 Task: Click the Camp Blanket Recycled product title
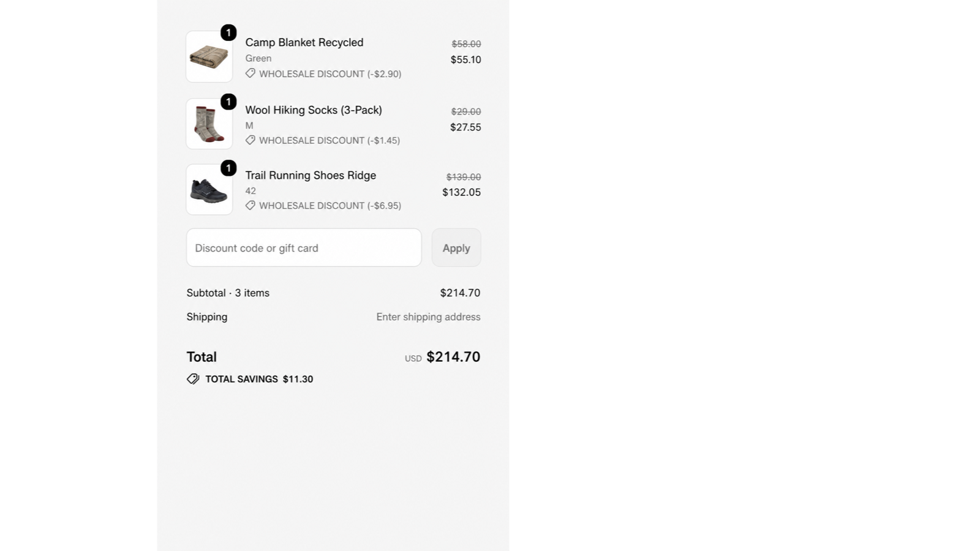coord(304,42)
